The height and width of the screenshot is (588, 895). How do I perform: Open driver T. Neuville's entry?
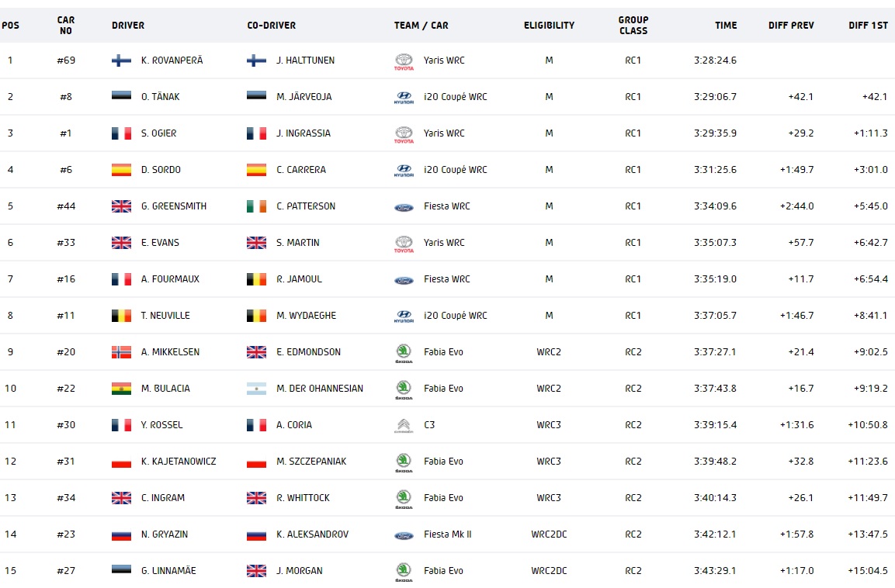[x=165, y=316]
